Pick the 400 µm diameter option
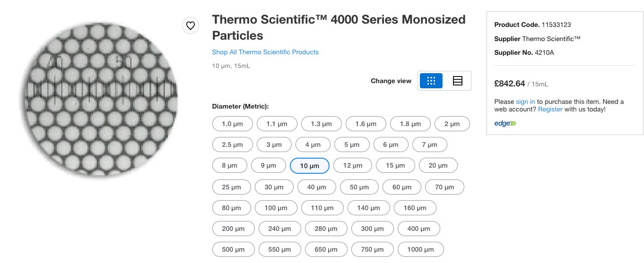This screenshot has height=263, width=644. tap(418, 229)
